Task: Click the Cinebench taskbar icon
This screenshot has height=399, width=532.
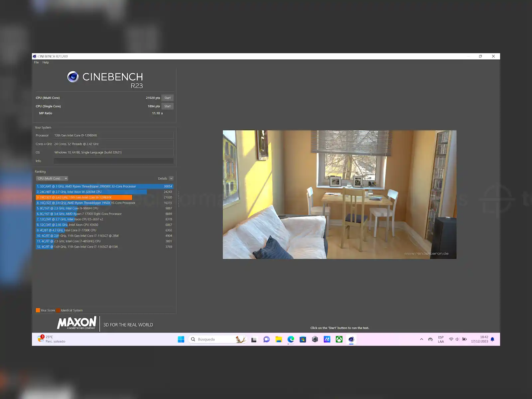Action: pyautogui.click(x=351, y=339)
